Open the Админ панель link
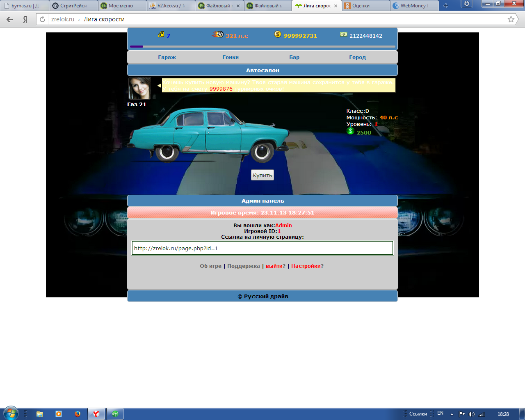Screen dimensions: 525x420 tap(262, 201)
